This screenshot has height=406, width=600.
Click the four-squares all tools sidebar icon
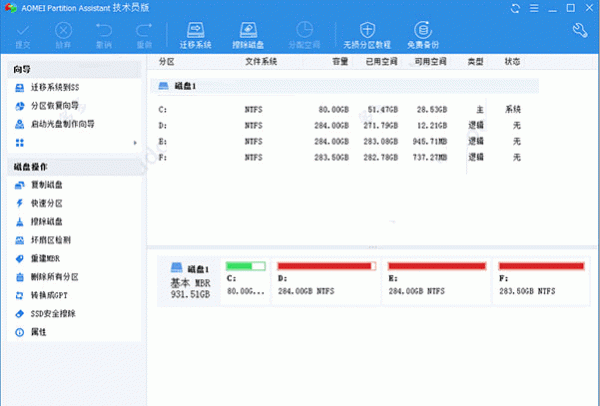pyautogui.click(x=20, y=143)
